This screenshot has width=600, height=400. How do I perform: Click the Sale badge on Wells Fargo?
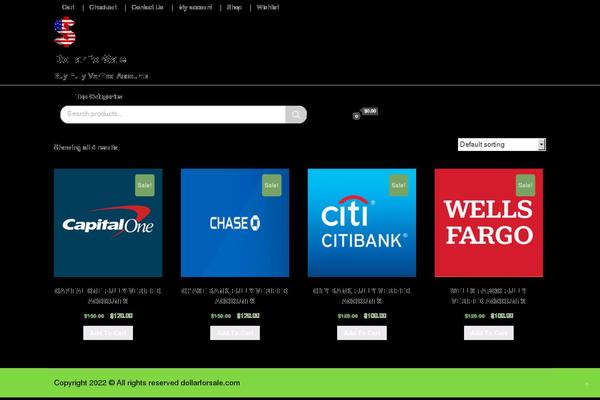tap(525, 185)
